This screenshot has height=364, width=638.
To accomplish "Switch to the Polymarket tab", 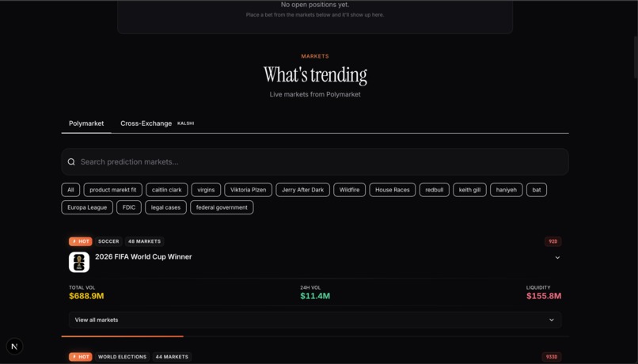I will click(86, 123).
